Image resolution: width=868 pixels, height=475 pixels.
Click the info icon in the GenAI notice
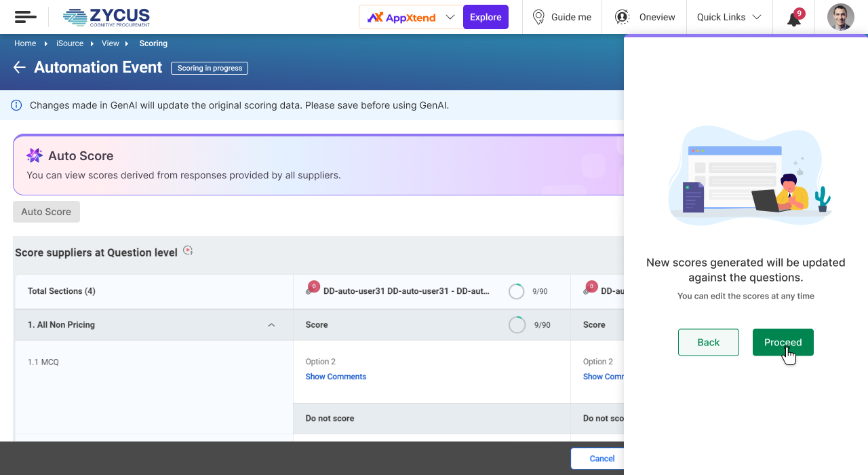[x=16, y=105]
